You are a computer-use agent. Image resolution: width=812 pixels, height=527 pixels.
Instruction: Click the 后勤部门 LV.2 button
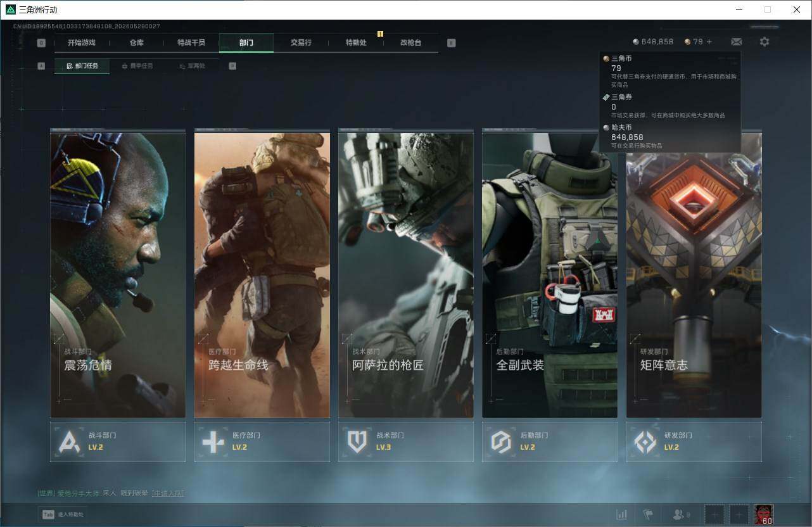tap(550, 441)
